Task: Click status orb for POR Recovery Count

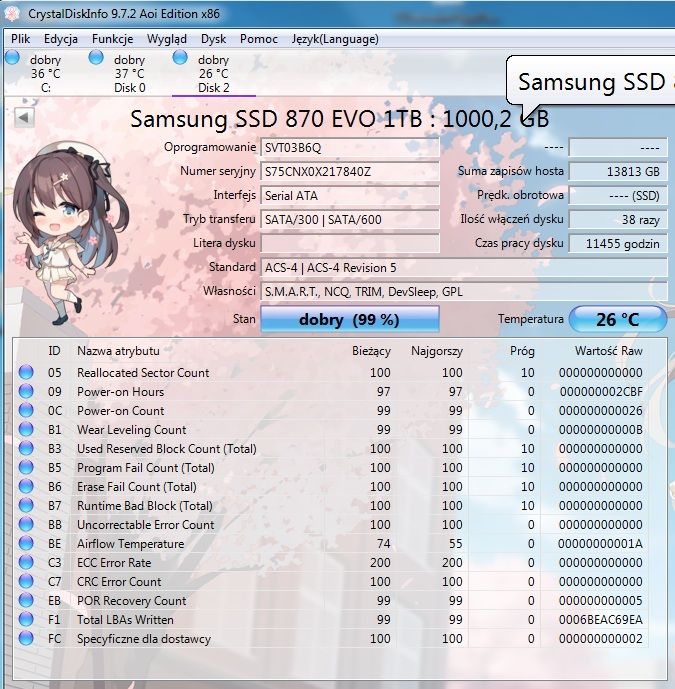Action: point(26,600)
